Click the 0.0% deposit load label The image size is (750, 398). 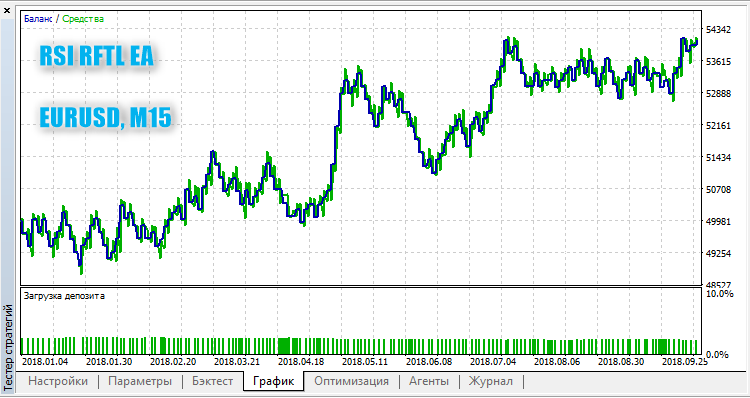717,354
